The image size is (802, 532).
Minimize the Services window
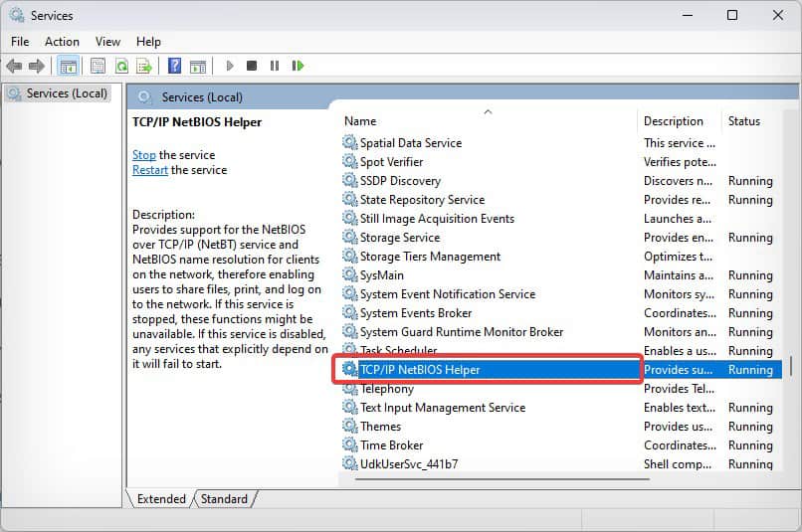688,15
